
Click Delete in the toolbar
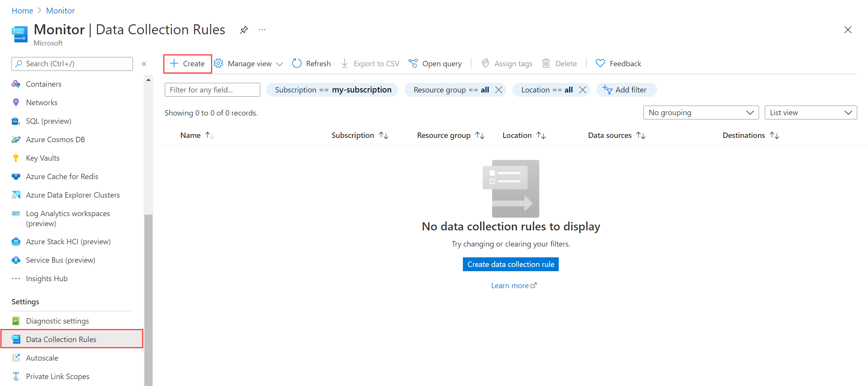point(559,64)
